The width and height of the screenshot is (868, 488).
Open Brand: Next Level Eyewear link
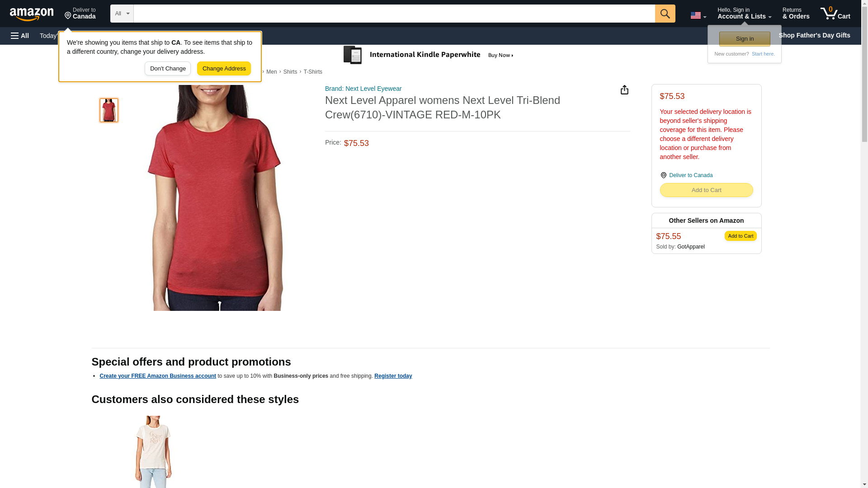[363, 89]
